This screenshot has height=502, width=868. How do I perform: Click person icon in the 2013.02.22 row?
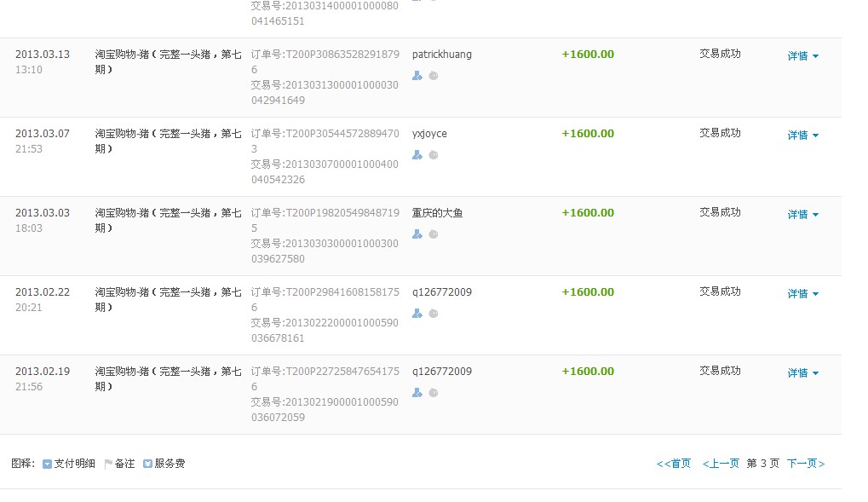click(417, 314)
